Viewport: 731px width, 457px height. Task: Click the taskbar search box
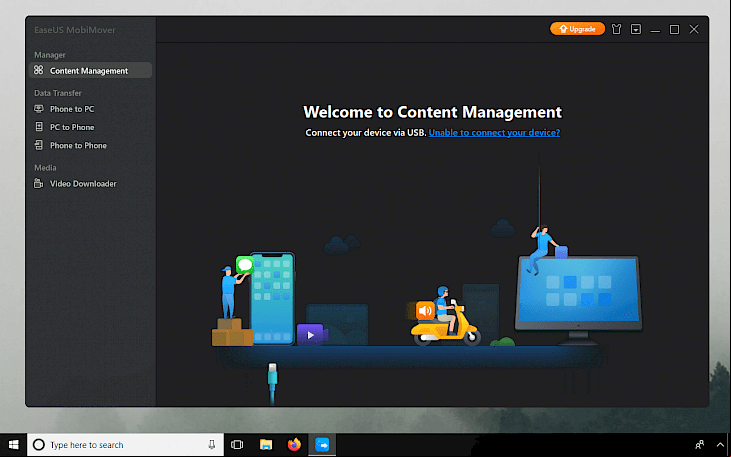[125, 445]
